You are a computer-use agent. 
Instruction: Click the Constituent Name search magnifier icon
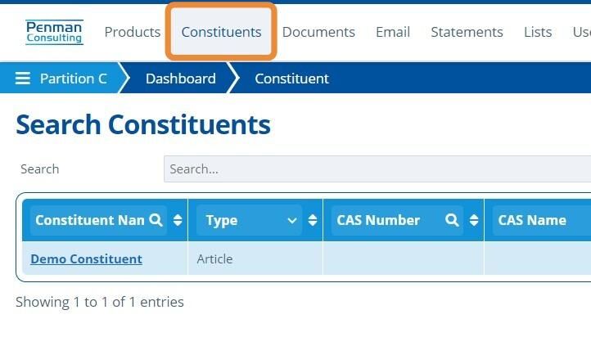coord(156,220)
